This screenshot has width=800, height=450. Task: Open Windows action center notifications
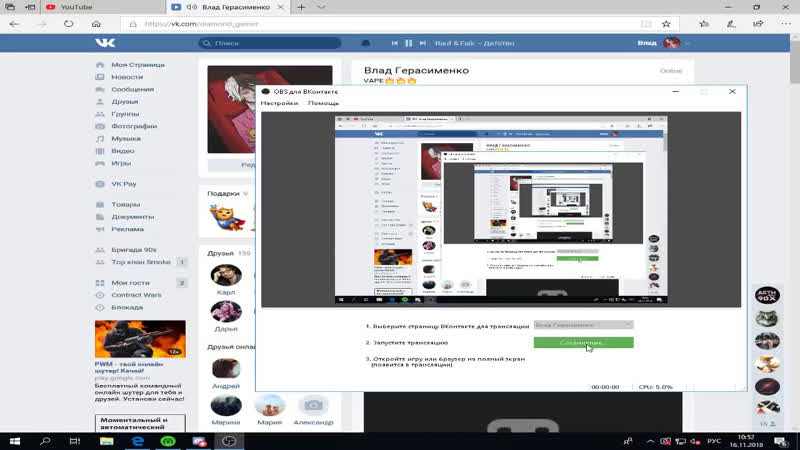tap(781, 441)
